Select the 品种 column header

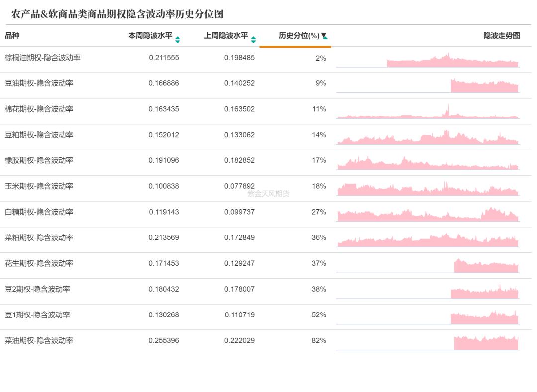coord(12,36)
